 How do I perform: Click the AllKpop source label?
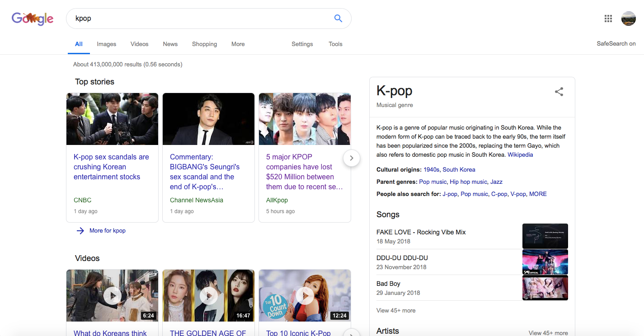click(277, 200)
